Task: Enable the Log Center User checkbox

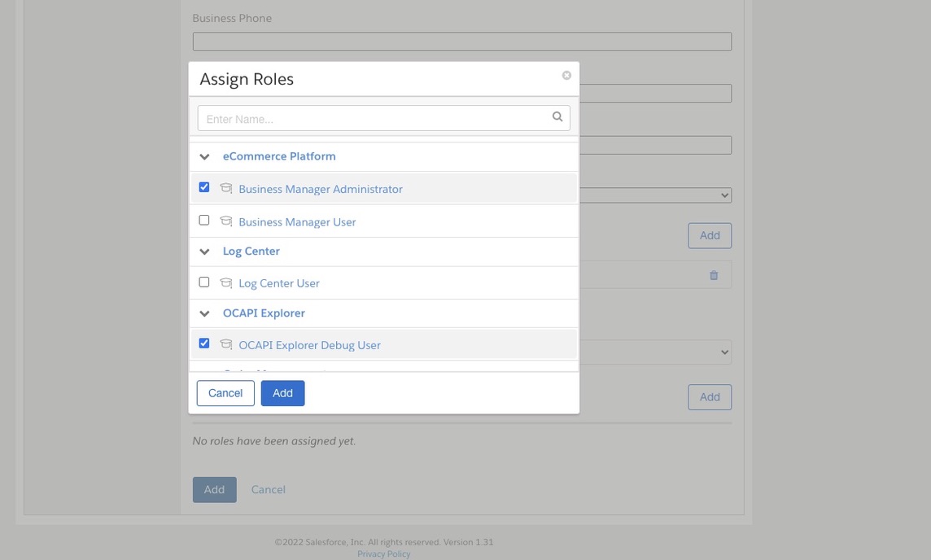Action: [x=204, y=282]
